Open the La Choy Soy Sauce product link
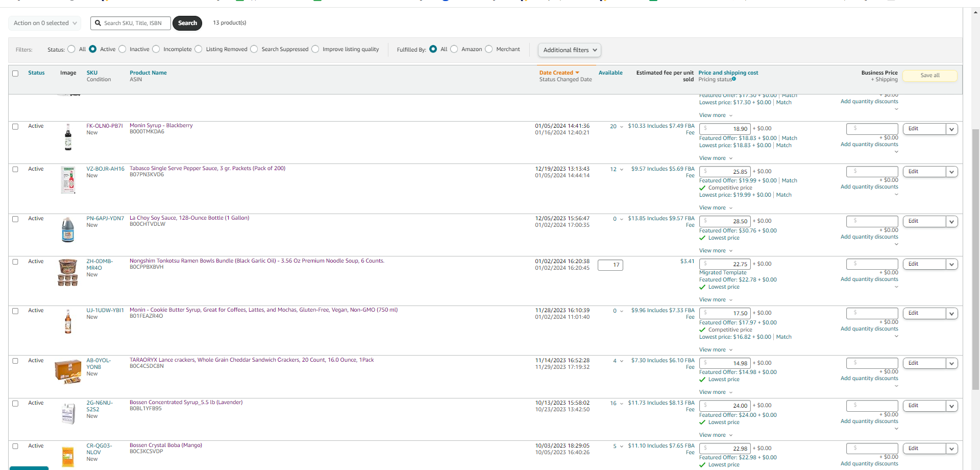980x470 pixels. pyautogui.click(x=189, y=218)
